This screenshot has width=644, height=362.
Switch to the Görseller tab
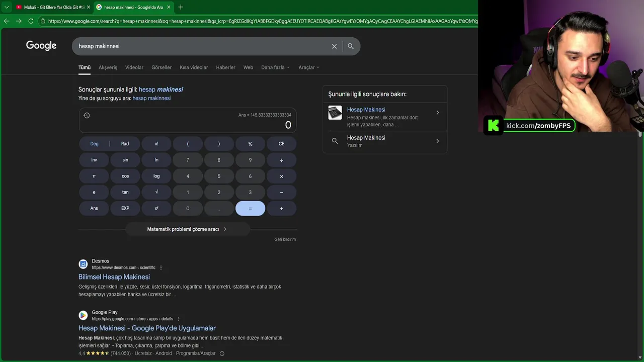click(162, 67)
